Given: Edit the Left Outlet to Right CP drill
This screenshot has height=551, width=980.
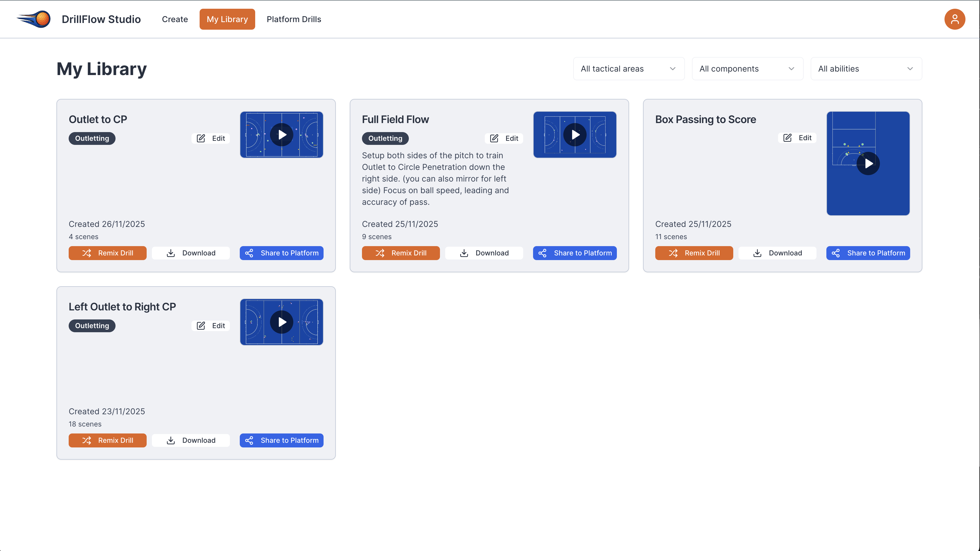Looking at the screenshot, I should click(210, 326).
